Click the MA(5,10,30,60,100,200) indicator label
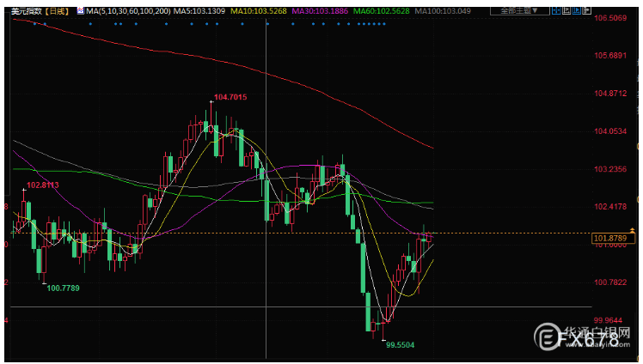The height and width of the screenshot is (364, 643). click(128, 11)
